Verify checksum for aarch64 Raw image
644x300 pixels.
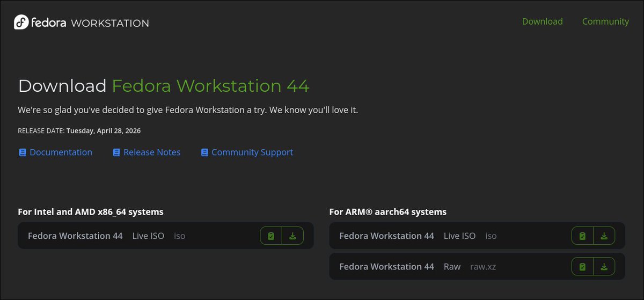coord(582,266)
